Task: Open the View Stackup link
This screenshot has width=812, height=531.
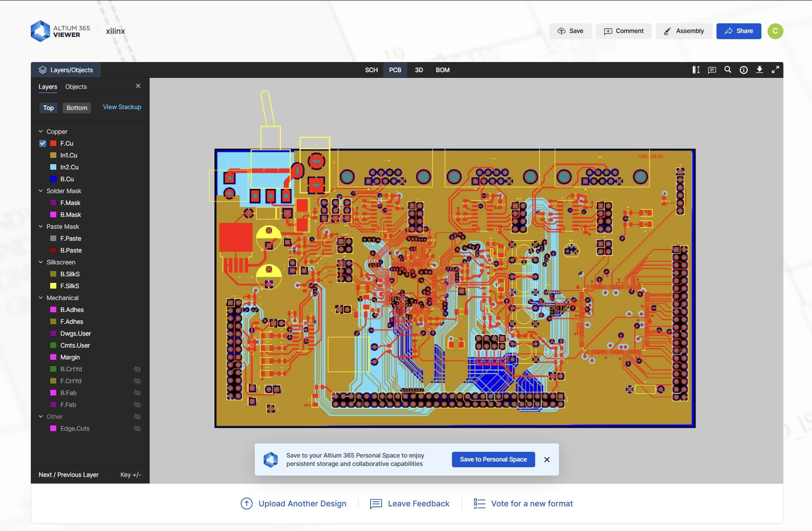Action: [x=122, y=107]
